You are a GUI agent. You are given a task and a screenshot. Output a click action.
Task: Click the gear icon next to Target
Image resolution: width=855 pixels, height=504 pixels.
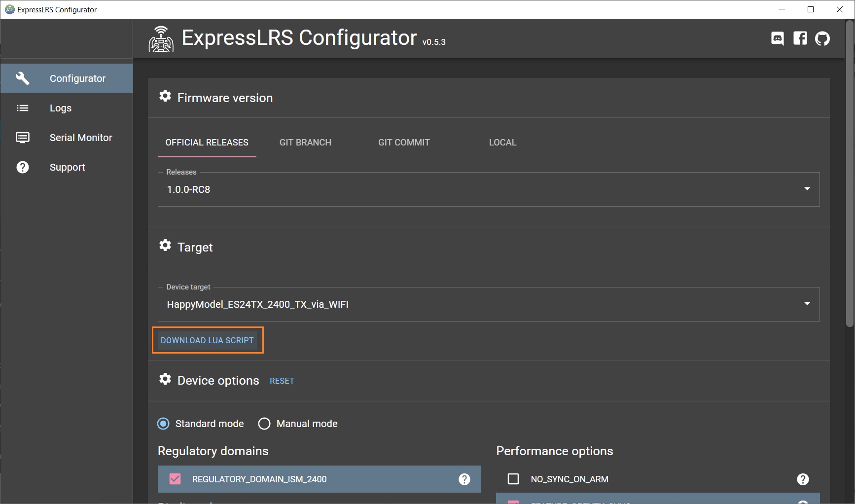165,246
